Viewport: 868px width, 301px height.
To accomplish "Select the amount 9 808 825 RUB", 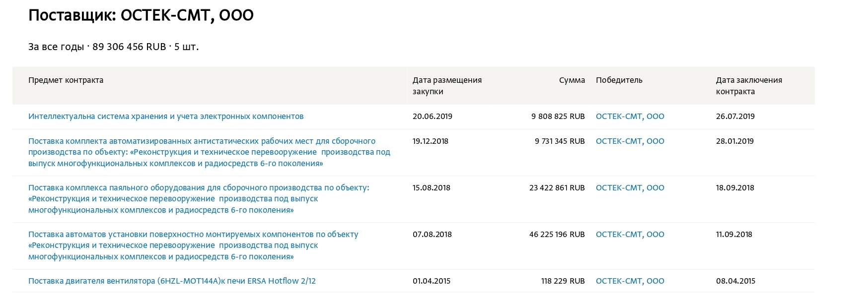I will click(558, 117).
